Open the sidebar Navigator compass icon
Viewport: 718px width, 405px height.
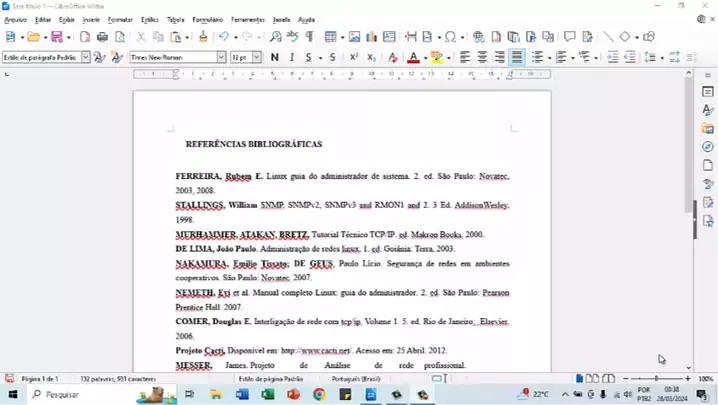pos(708,147)
